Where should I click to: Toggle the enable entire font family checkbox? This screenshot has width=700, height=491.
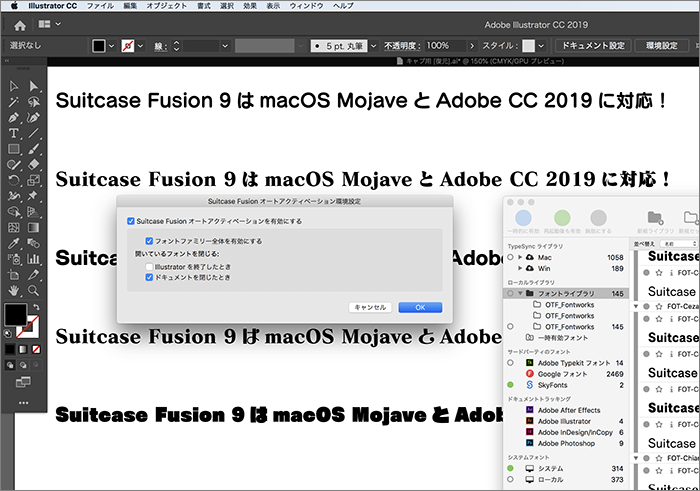149,241
